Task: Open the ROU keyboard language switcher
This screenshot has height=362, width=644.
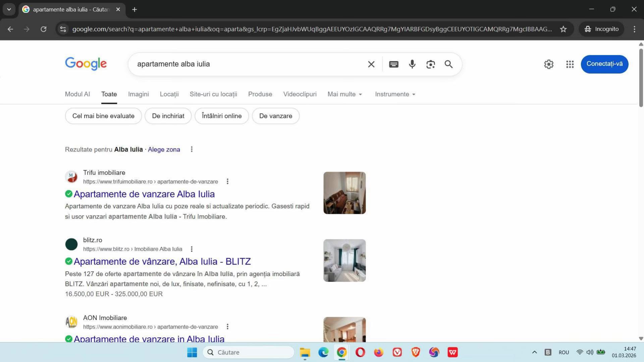Action: point(564,352)
